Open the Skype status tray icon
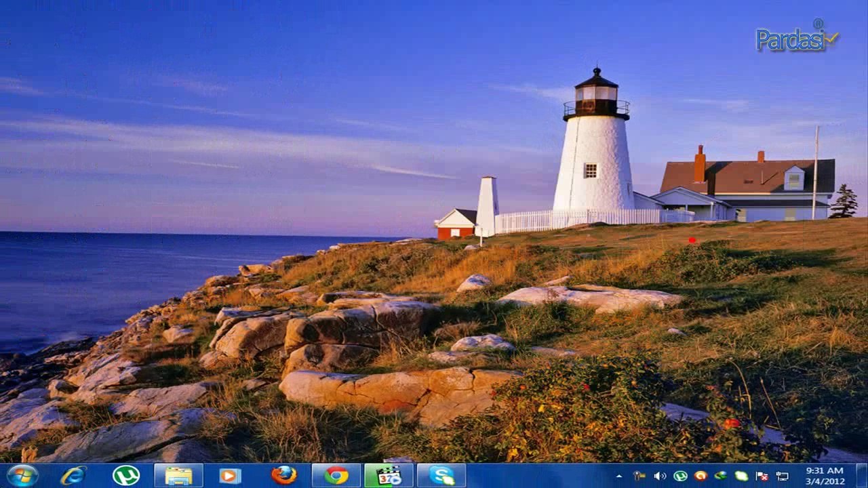This screenshot has height=488, width=868. tap(741, 476)
